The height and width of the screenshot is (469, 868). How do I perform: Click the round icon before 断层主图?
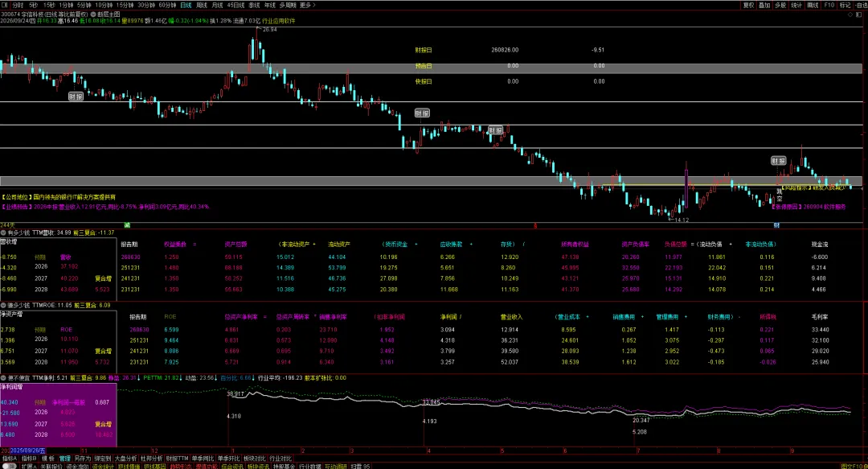click(x=93, y=14)
